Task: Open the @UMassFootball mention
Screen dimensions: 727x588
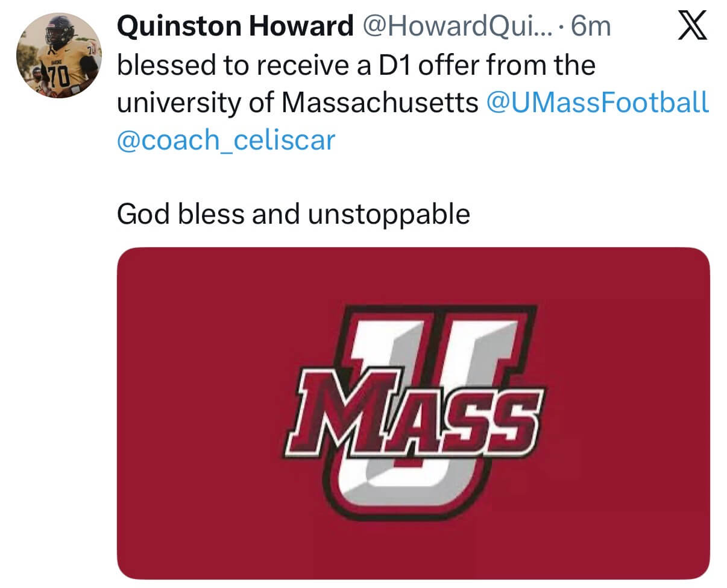Action: click(597, 103)
